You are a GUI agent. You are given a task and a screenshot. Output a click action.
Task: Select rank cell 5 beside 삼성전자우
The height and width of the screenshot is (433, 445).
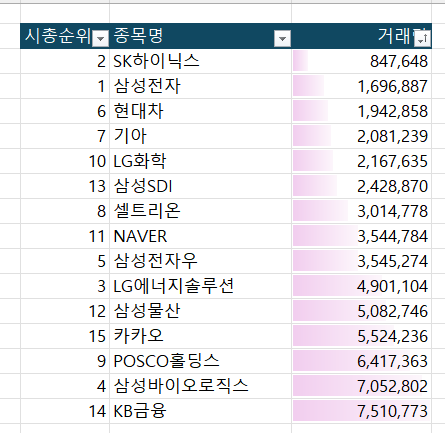click(x=65, y=261)
